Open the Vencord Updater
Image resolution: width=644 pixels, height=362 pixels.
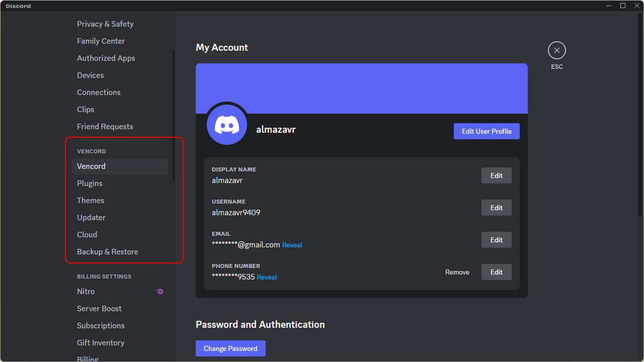(120, 218)
